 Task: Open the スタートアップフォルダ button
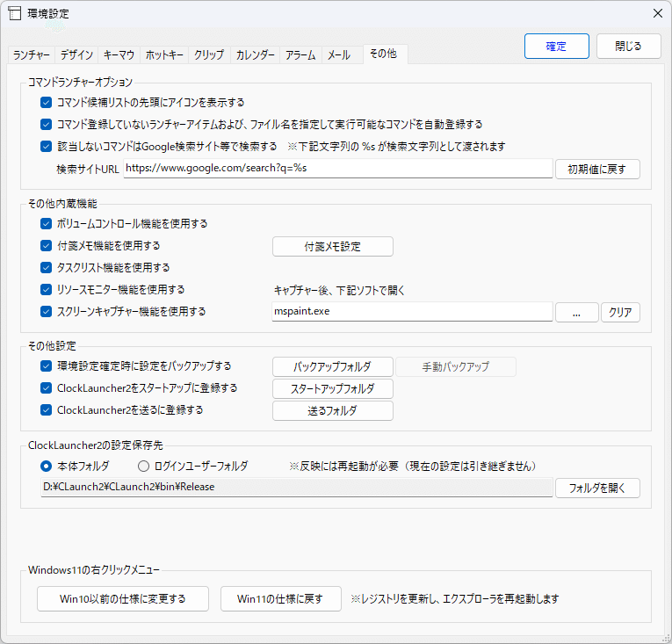(333, 389)
